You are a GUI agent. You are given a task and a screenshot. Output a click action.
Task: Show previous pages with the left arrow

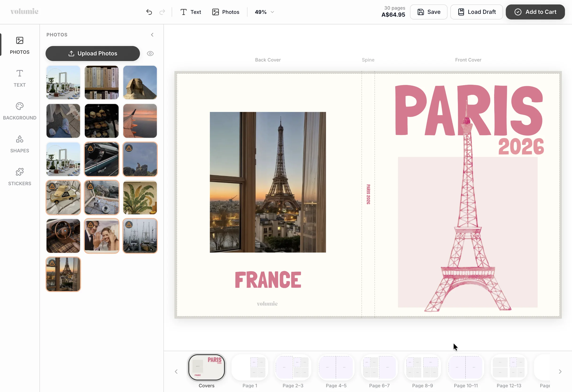point(176,371)
